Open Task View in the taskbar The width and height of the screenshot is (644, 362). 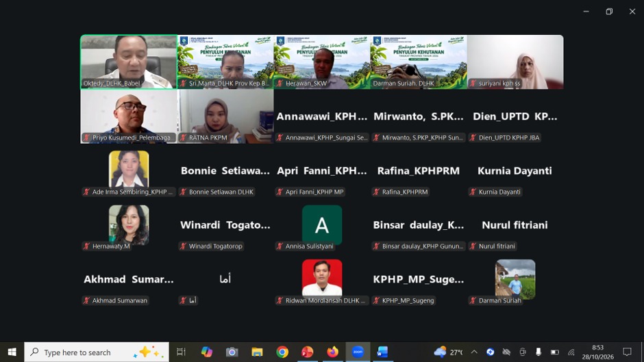pos(181,352)
